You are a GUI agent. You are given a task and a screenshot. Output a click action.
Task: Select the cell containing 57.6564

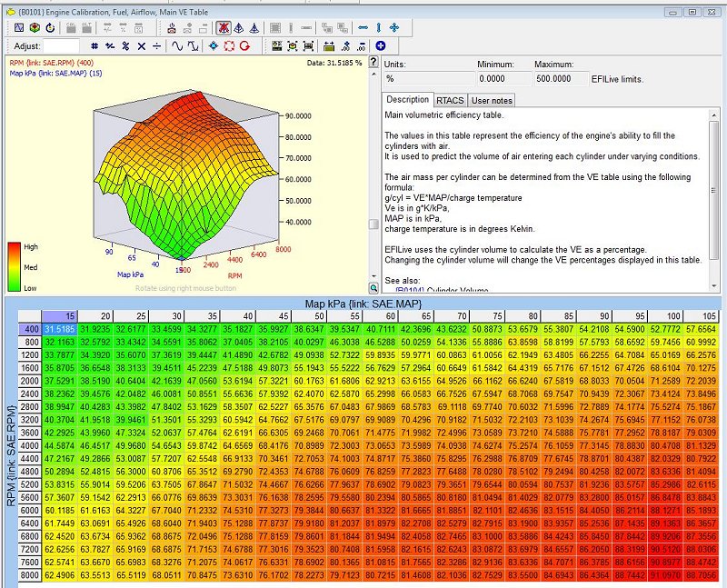point(701,329)
